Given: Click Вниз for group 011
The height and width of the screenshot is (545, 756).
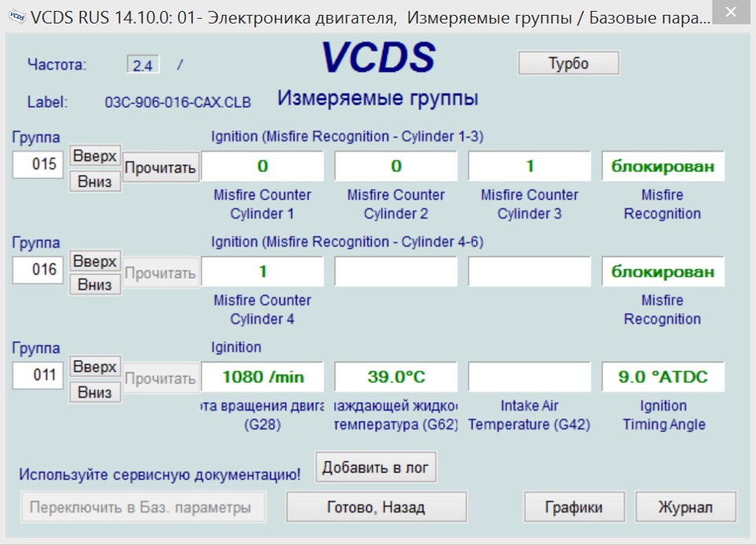Looking at the screenshot, I should (95, 392).
